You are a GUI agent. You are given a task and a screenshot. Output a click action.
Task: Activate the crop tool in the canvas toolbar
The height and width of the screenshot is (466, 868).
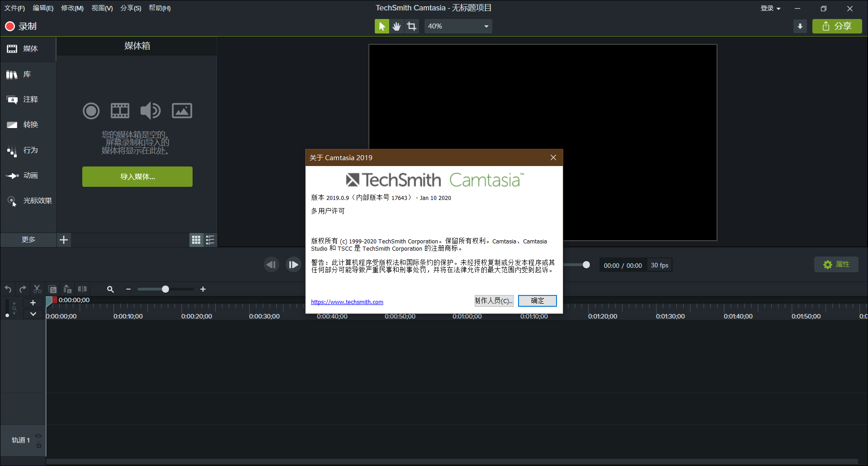[x=411, y=26]
